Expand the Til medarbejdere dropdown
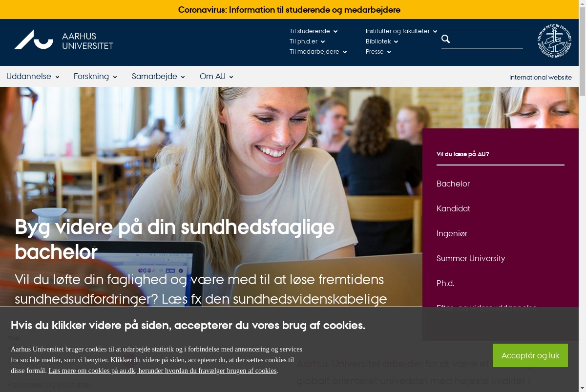This screenshot has width=586, height=392. (318, 52)
